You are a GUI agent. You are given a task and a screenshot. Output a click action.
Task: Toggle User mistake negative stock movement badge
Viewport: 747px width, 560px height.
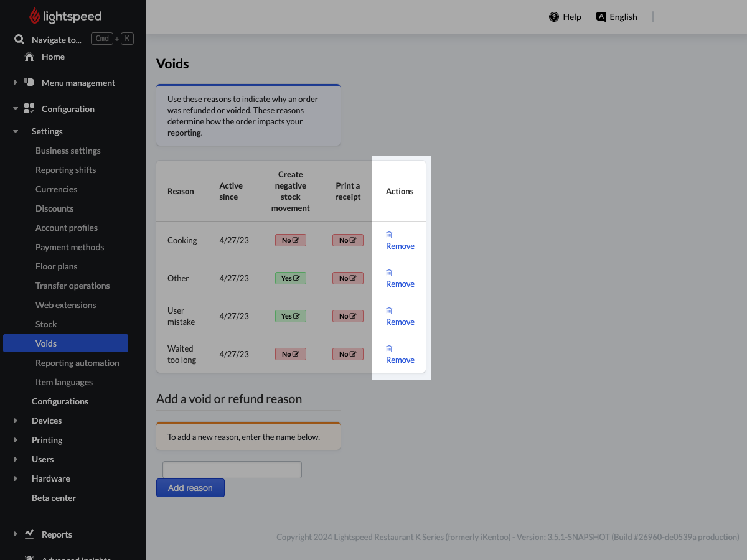point(290,316)
